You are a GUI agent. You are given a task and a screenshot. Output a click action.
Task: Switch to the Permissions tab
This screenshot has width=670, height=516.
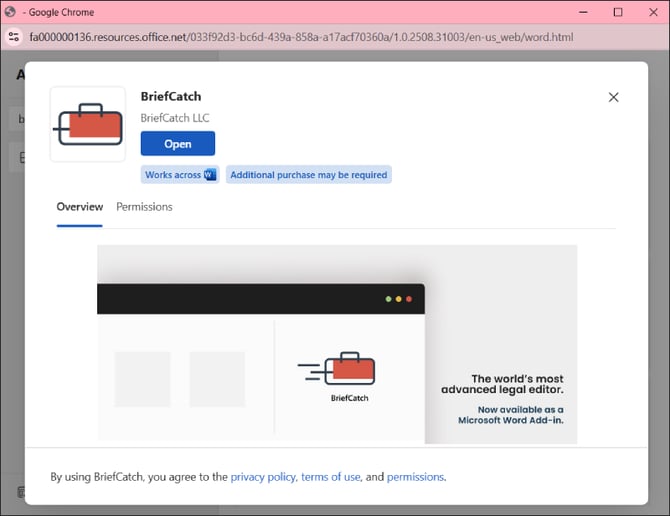click(144, 207)
